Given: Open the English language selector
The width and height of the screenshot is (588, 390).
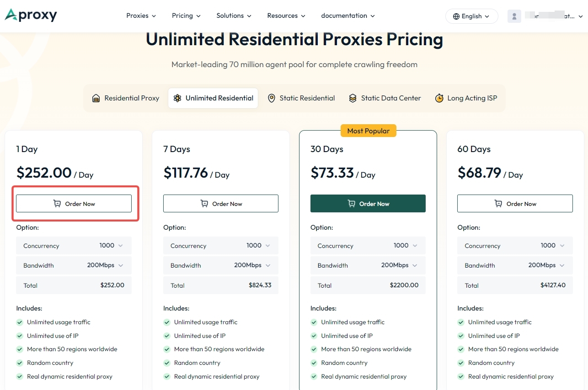Looking at the screenshot, I should (x=471, y=16).
